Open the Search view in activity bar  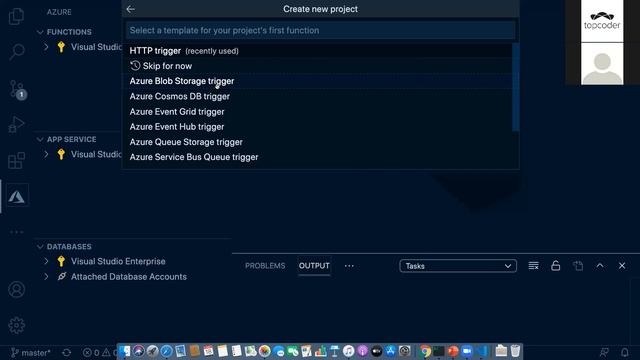click(x=16, y=52)
